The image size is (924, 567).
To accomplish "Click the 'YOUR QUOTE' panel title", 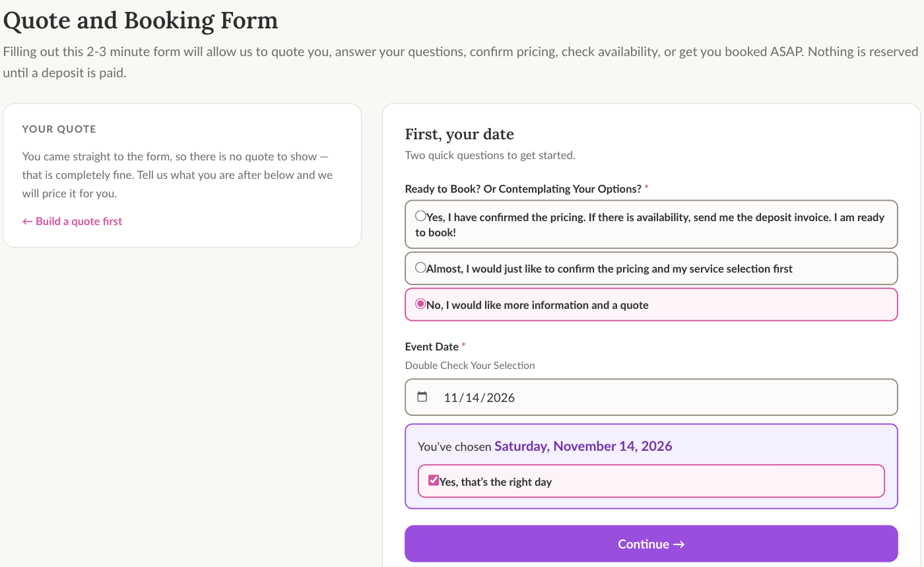I will [x=59, y=129].
